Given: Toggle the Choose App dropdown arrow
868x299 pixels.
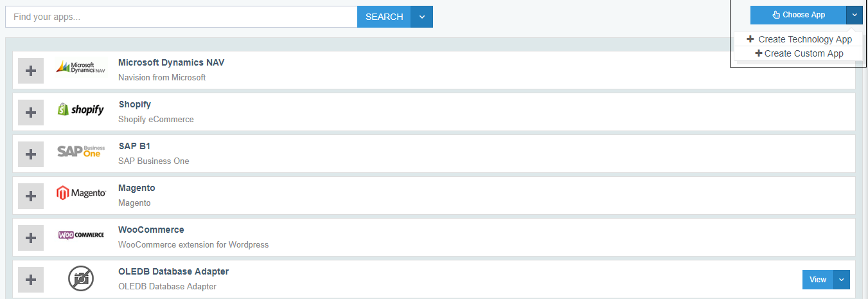Looking at the screenshot, I should click(854, 15).
